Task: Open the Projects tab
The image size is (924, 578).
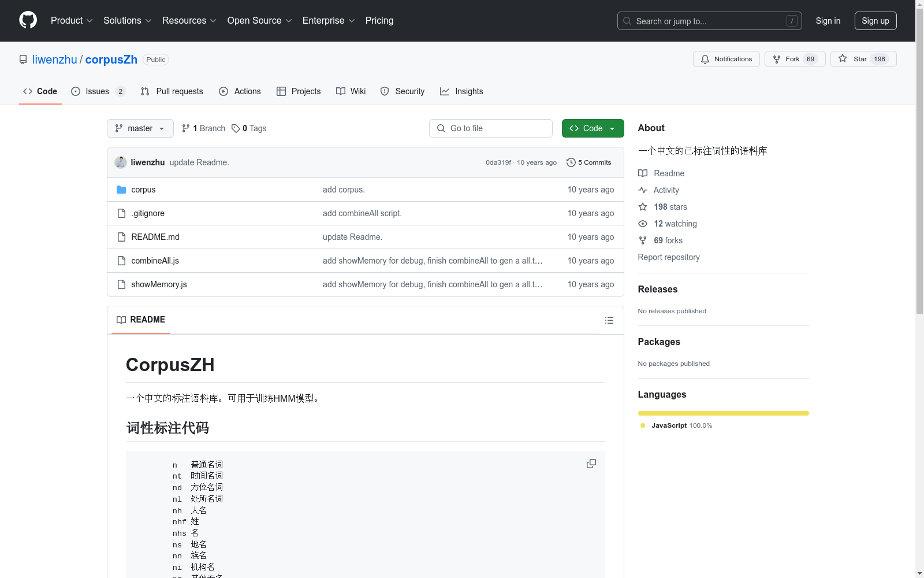Action: (x=299, y=91)
